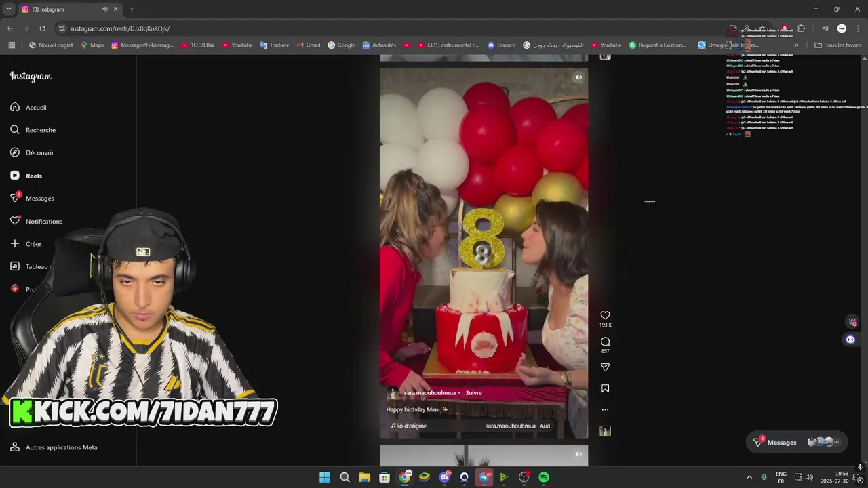Click the sara.maouhoubmua avatar on the reel
This screenshot has height=488, width=868.
[x=393, y=393]
